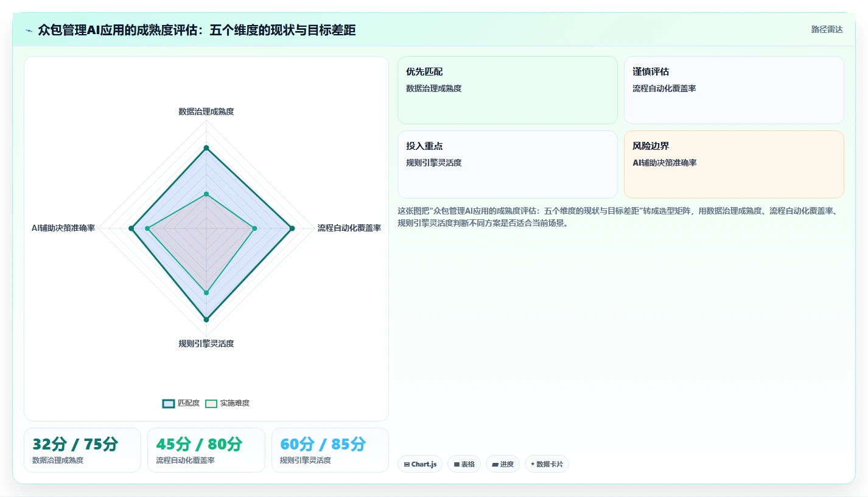Viewport: 868px width, 497px height.
Task: Click the 32分 / 75分 stat card
Action: 82,450
